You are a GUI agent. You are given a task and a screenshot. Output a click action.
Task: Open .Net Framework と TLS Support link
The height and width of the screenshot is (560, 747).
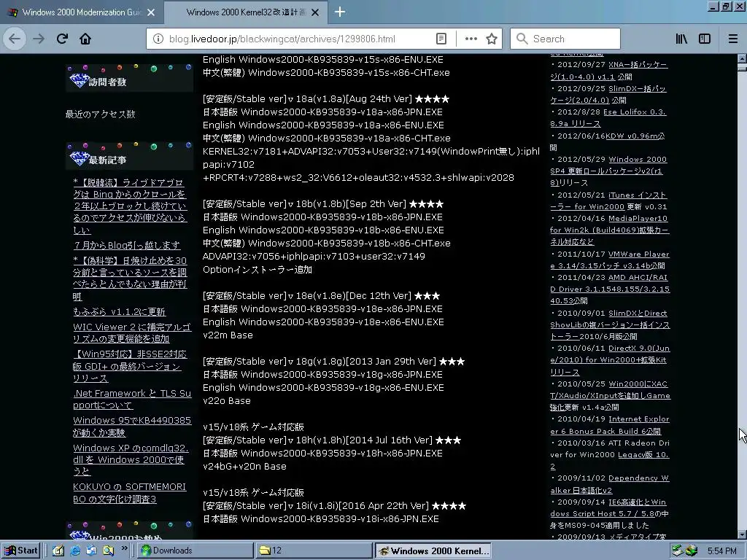click(132, 399)
